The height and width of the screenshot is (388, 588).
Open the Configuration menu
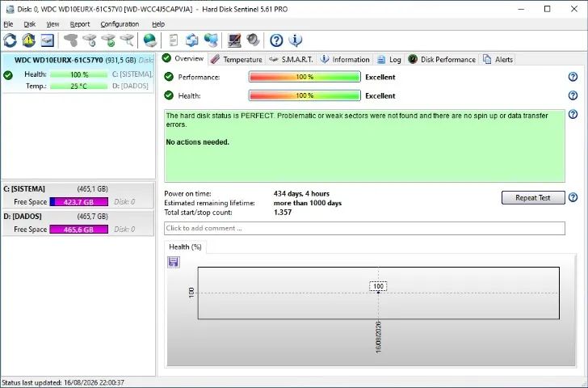pos(120,24)
